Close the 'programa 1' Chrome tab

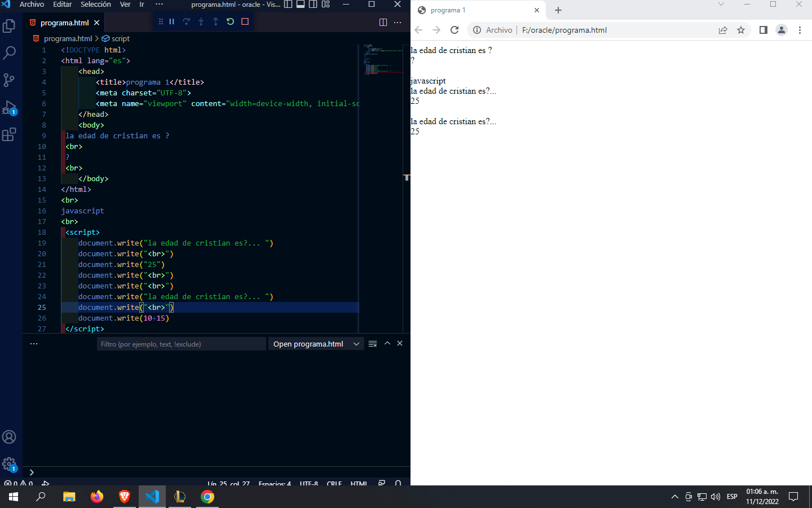click(536, 10)
